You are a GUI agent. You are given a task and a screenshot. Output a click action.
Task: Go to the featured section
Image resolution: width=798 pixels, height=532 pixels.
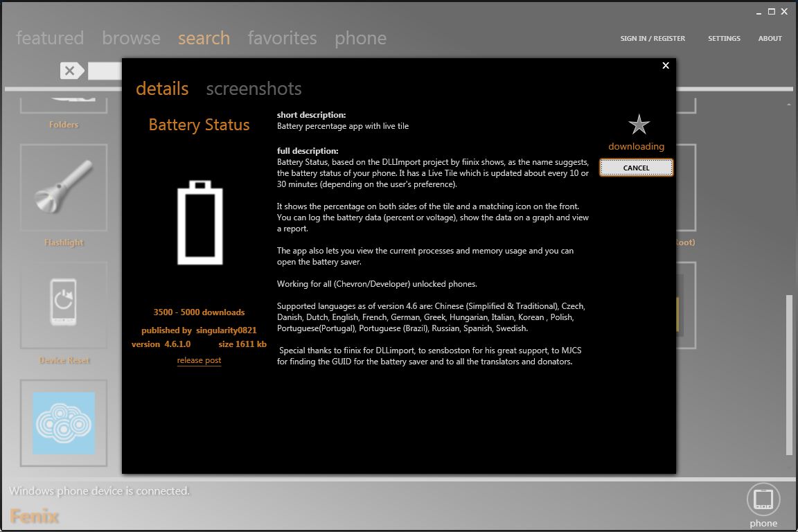tap(50, 38)
